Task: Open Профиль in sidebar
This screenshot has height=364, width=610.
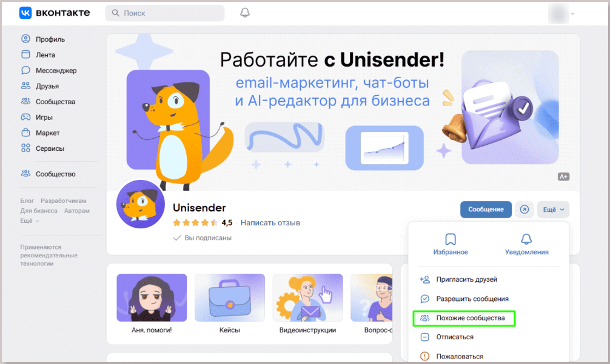Action: (x=50, y=39)
